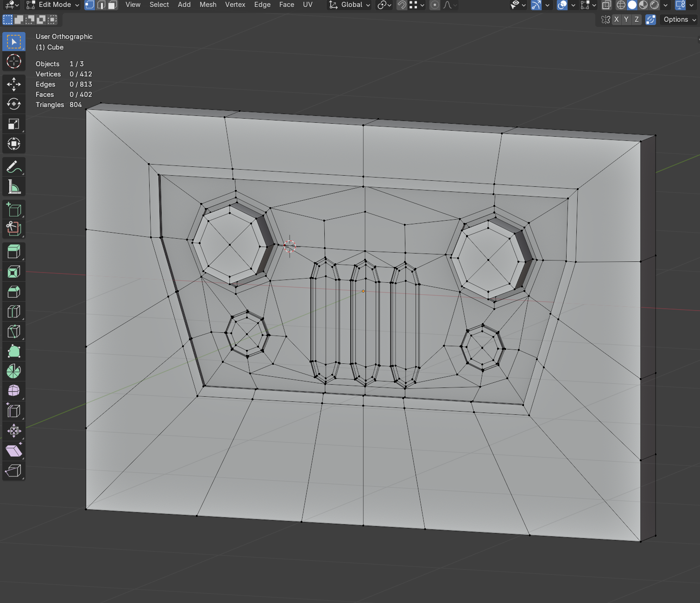
Task: Expand the Options dropdown
Action: [x=679, y=19]
